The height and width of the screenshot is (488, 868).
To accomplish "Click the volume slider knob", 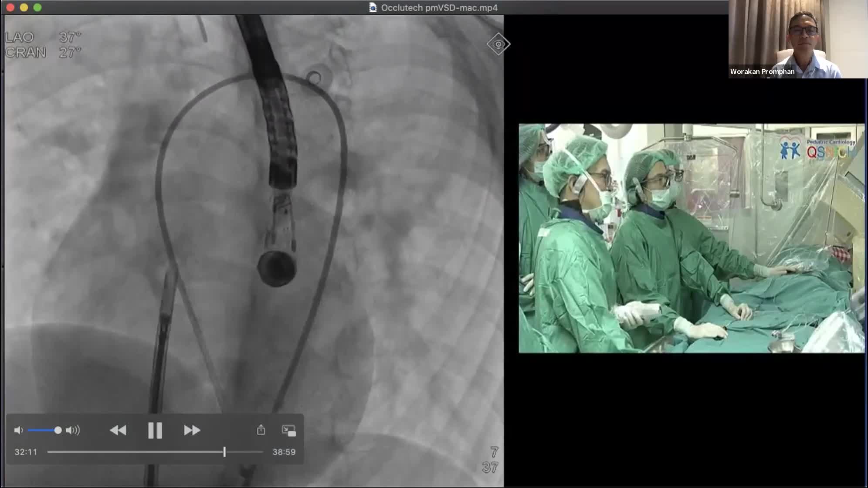I will (x=58, y=430).
